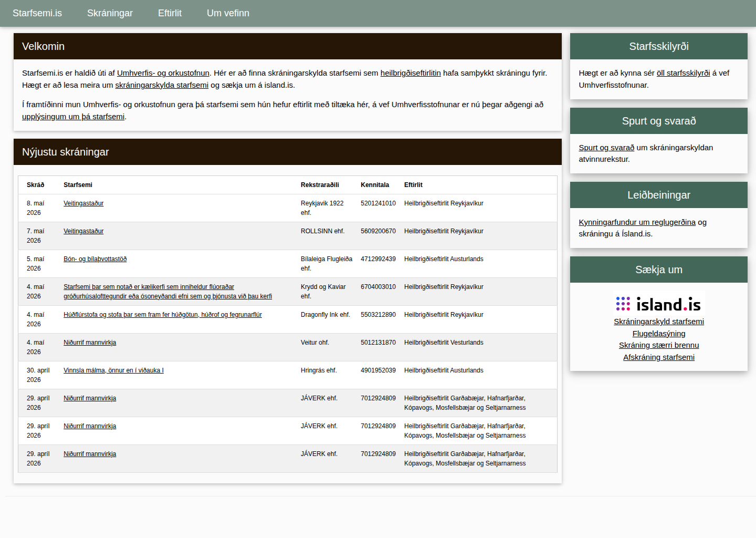
Task: Open upplýsingum um þá starfsemi link
Action: pos(73,117)
